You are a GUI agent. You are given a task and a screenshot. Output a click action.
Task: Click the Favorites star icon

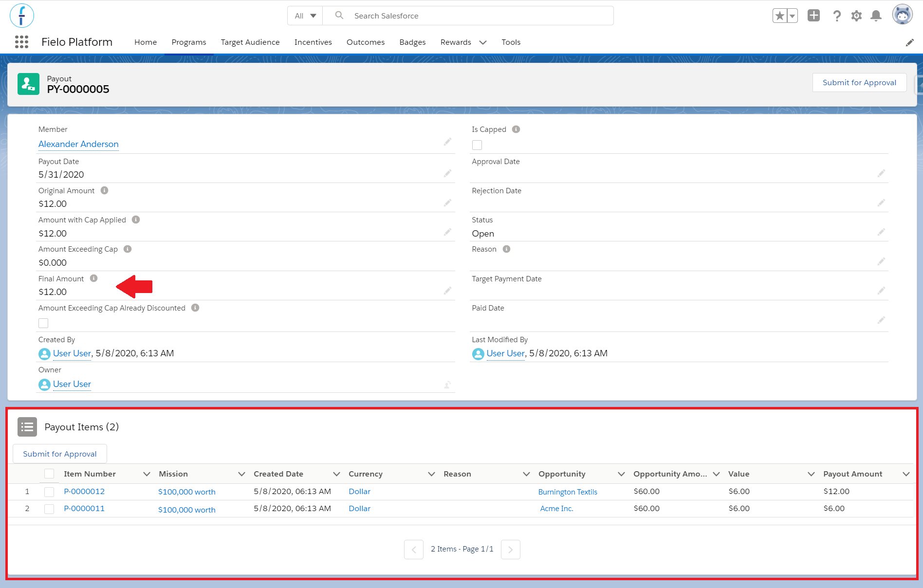[779, 16]
